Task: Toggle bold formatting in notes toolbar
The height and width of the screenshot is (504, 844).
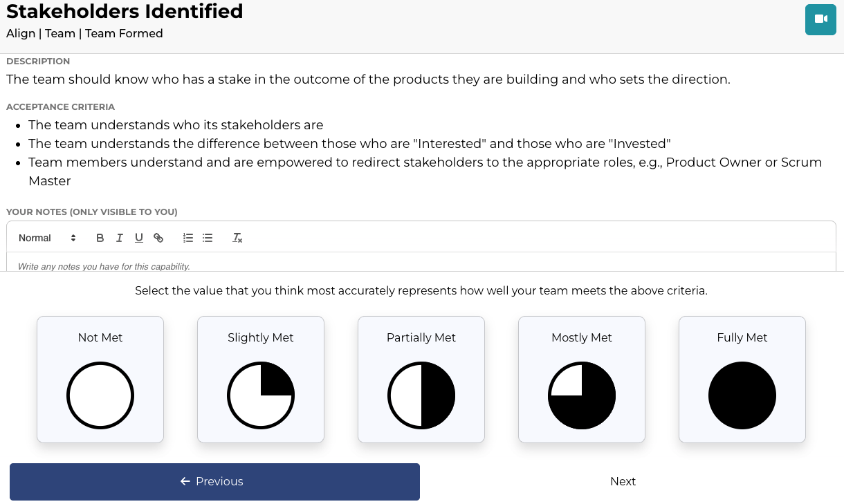Action: point(100,238)
